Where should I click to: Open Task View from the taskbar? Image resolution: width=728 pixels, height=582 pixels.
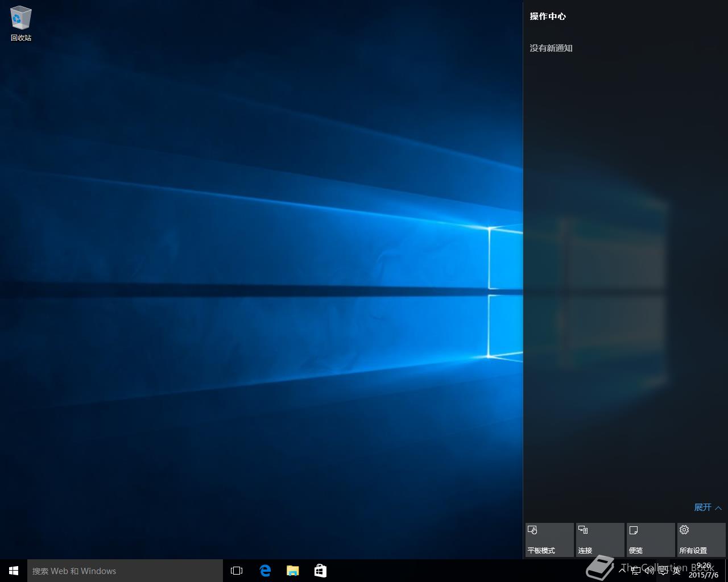[x=237, y=571]
